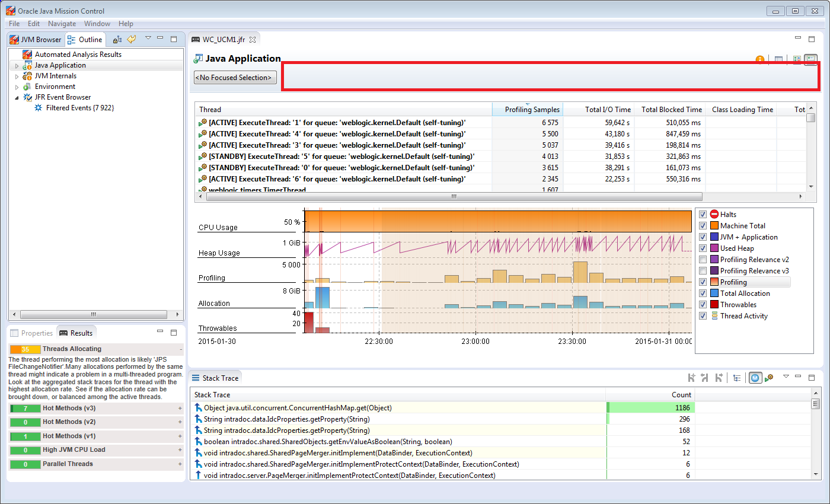Collapse the JFR Event Browser node

click(x=17, y=97)
